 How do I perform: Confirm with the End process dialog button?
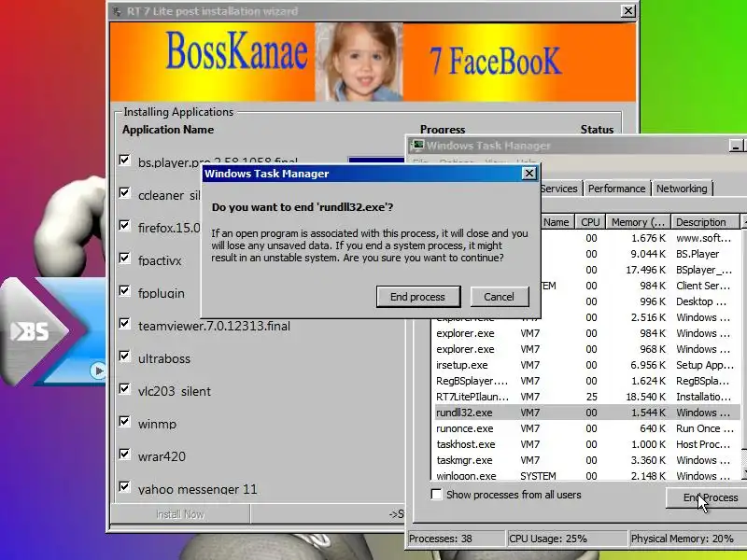[x=418, y=297]
